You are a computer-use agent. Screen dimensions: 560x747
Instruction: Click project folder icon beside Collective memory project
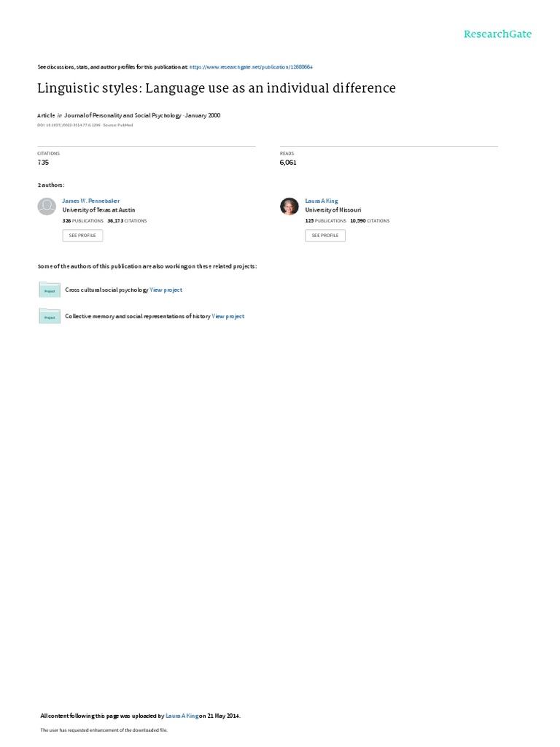50,316
